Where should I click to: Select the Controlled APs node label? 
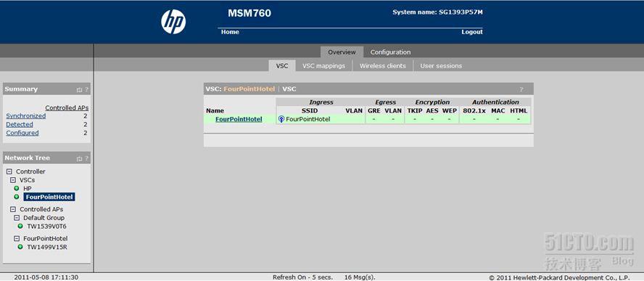point(41,209)
